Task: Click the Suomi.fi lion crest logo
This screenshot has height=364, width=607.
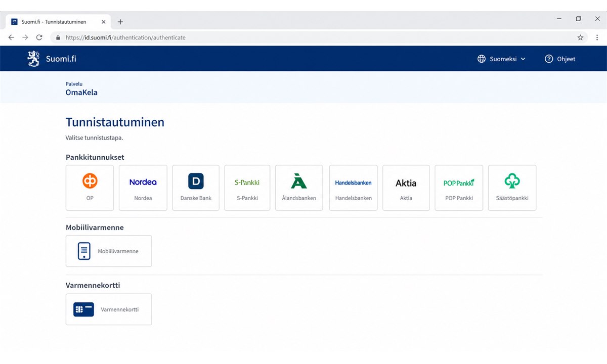Action: pyautogui.click(x=33, y=59)
